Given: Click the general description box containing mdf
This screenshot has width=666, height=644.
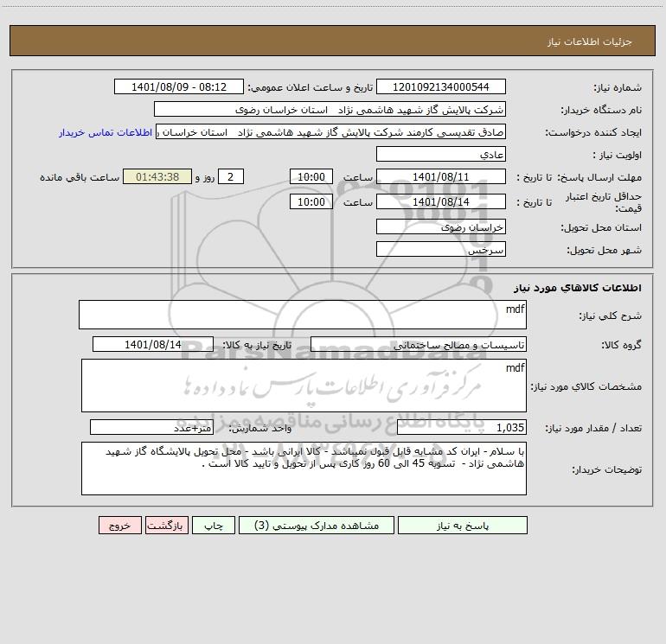Looking at the screenshot, I should tap(303, 315).
